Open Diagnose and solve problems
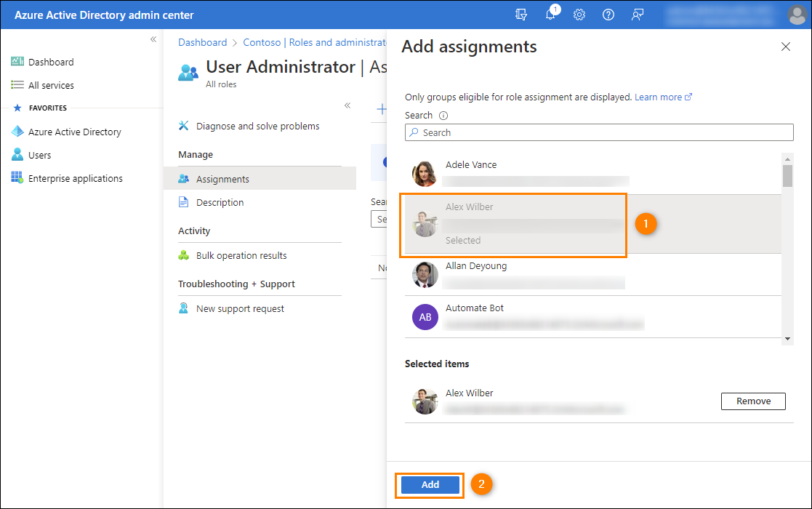This screenshot has height=509, width=812. click(x=258, y=127)
